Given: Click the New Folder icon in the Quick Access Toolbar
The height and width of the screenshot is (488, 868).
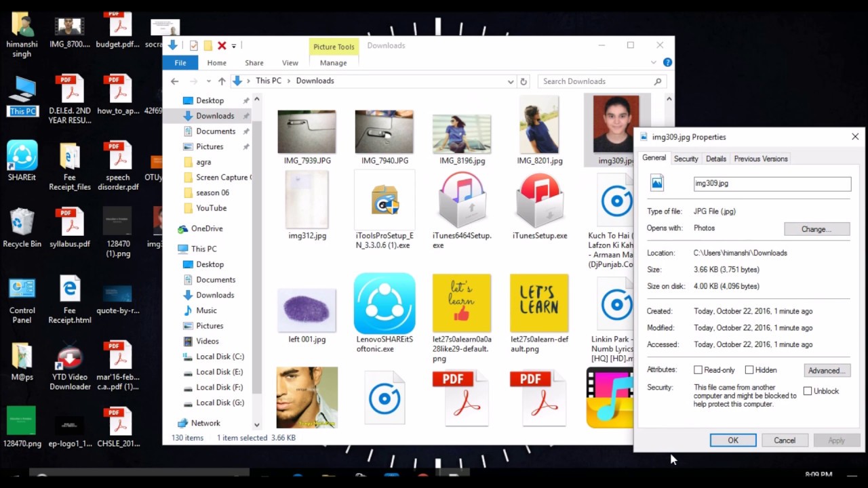Looking at the screenshot, I should pos(207,45).
